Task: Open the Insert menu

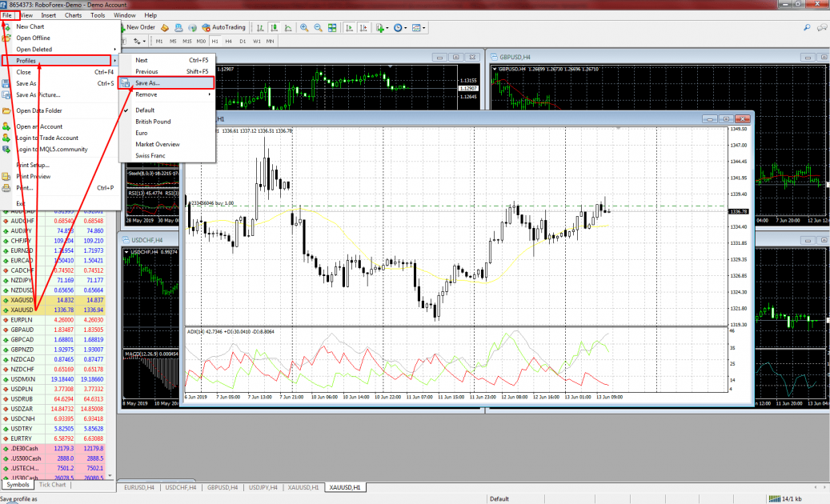Action: click(x=49, y=15)
